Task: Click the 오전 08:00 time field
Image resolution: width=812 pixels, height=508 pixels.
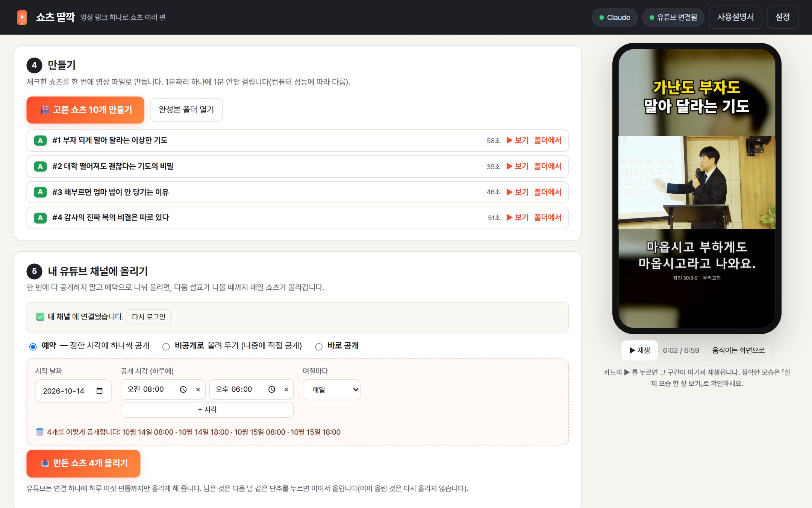Action: (x=163, y=389)
